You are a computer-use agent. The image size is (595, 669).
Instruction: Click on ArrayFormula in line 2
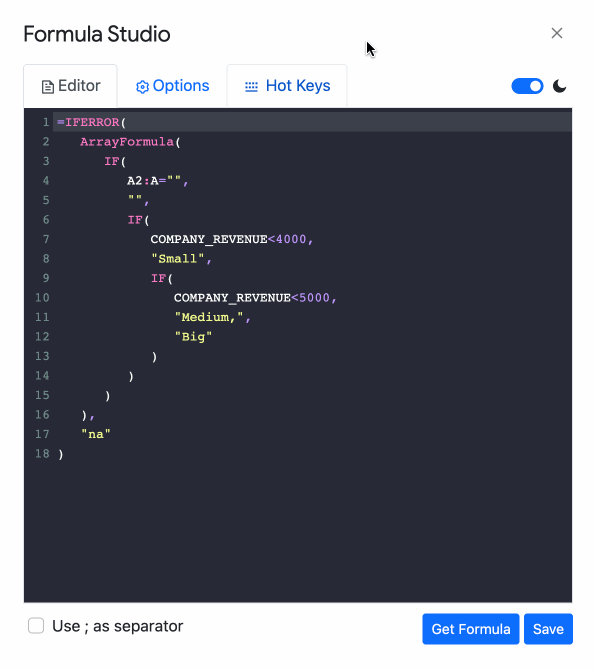(x=127, y=142)
